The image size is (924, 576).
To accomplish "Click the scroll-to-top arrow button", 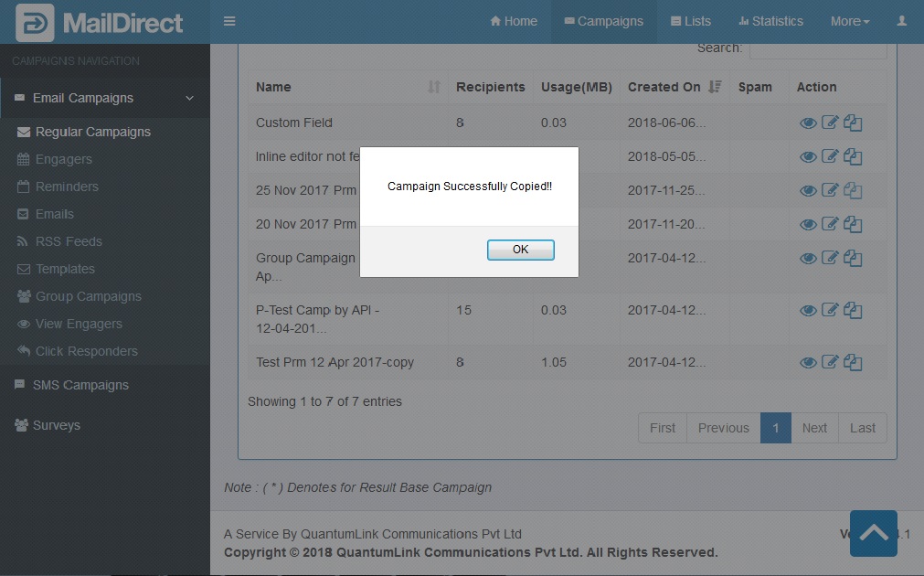I will click(873, 533).
